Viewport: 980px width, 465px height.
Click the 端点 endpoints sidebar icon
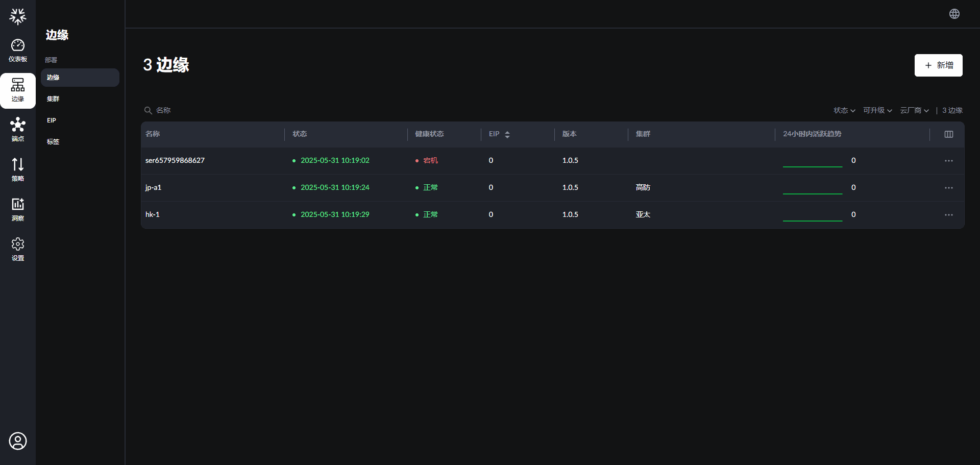point(18,130)
